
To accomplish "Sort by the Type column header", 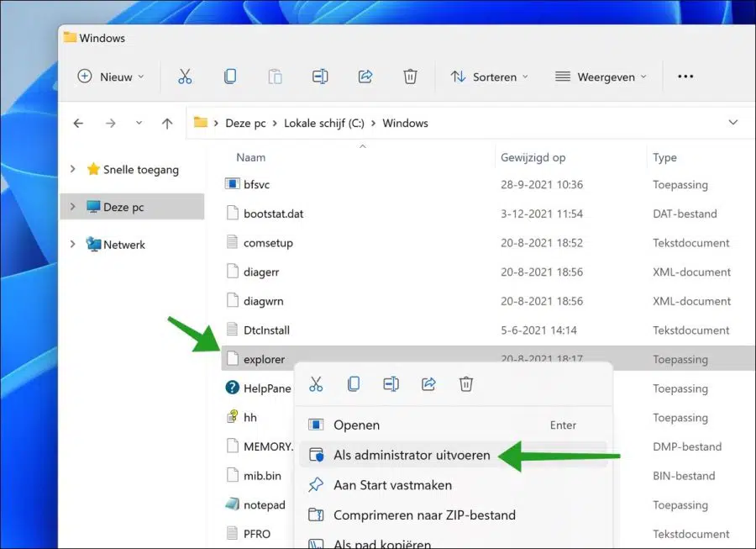I will point(664,157).
